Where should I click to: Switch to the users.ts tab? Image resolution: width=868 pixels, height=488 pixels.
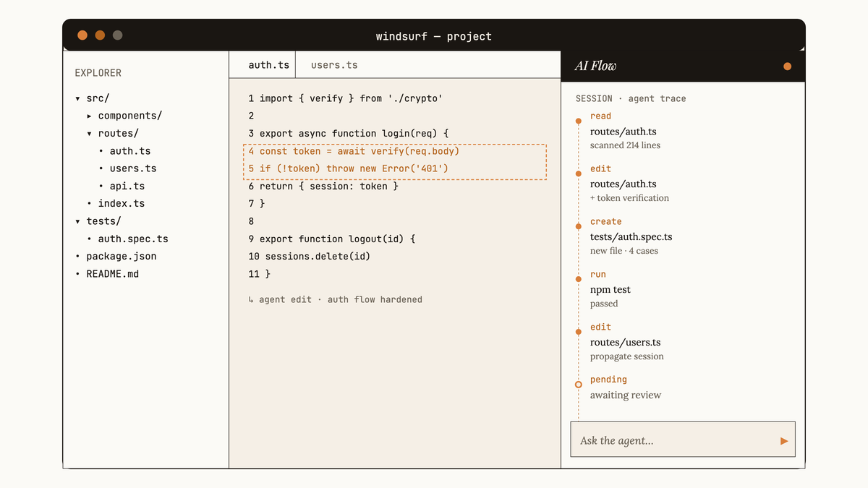tap(334, 65)
